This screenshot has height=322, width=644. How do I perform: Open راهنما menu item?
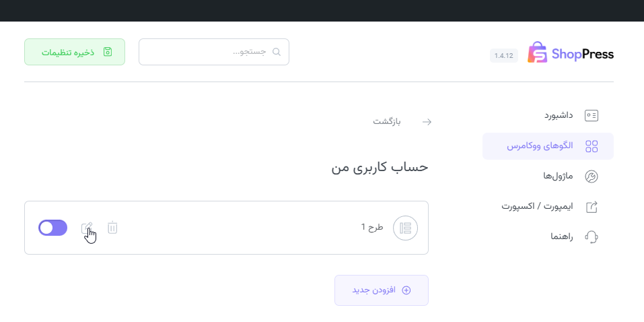(x=561, y=236)
